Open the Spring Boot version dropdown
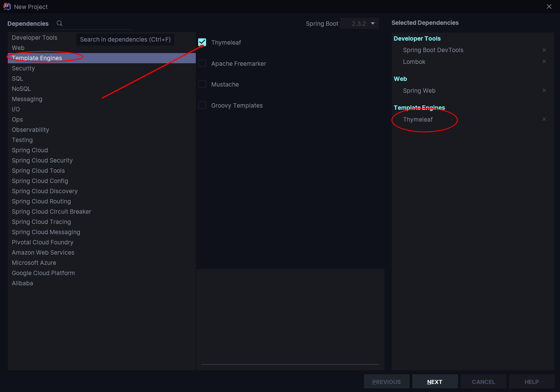 [359, 24]
